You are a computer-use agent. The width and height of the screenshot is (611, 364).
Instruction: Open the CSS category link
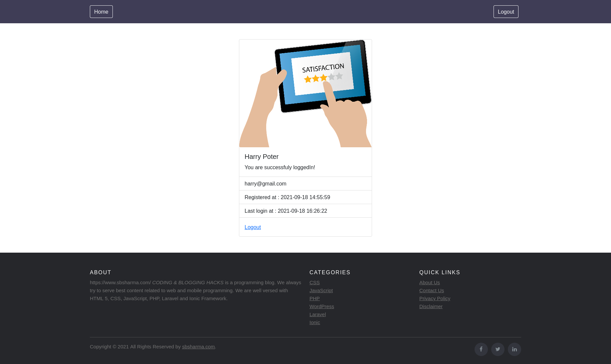coord(314,282)
